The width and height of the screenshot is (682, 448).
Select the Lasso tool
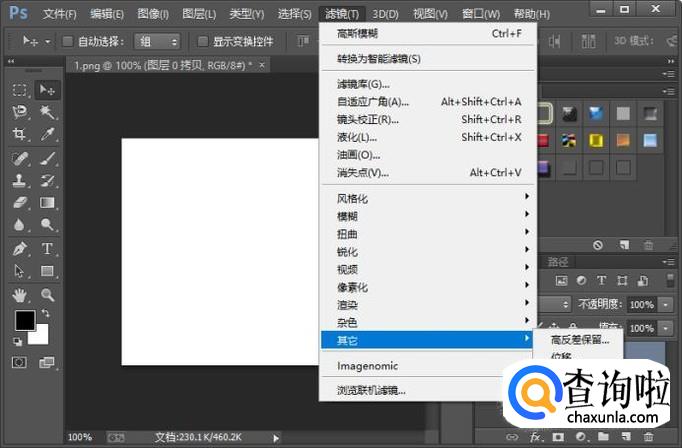(x=20, y=112)
